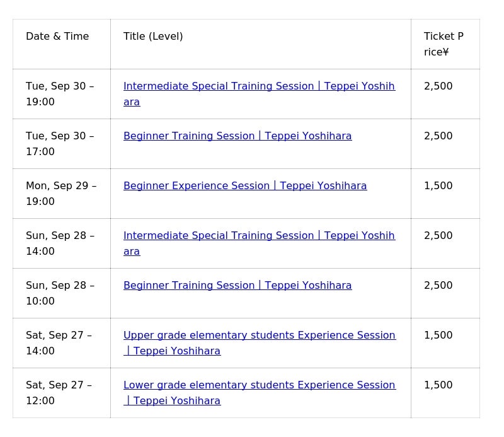This screenshot has height=437, width=504.
Task: Select the Sat, Sep 27 – 14:00 date cell
Action: [59, 343]
